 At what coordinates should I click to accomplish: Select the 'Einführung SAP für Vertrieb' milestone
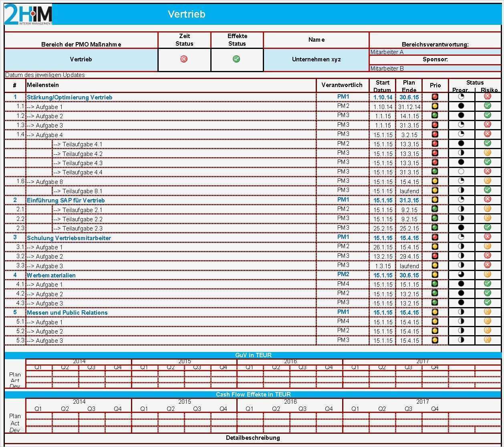66,200
